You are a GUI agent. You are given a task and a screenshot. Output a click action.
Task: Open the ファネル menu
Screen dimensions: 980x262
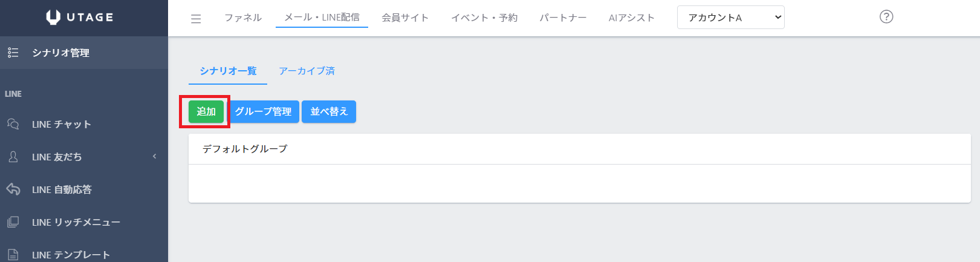(243, 18)
